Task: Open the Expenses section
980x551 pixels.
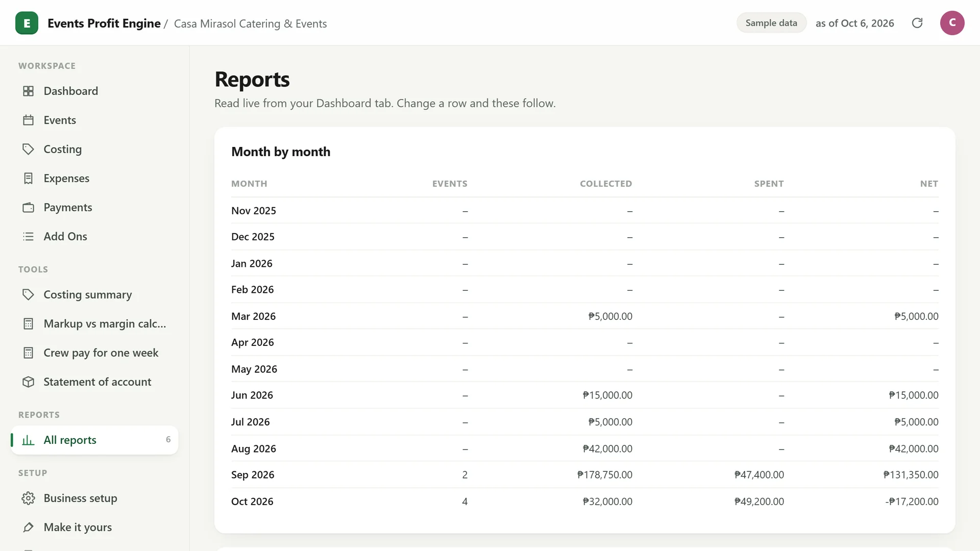Action: point(94,178)
